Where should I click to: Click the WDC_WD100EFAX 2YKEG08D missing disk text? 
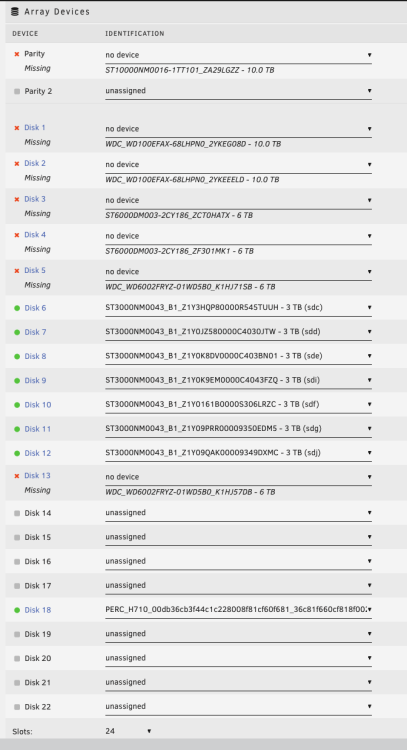(193, 144)
